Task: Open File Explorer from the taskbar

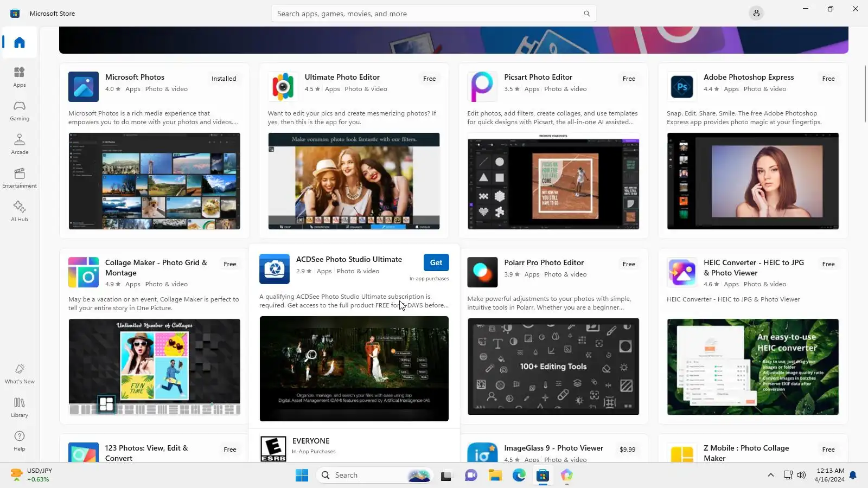Action: pos(495,476)
